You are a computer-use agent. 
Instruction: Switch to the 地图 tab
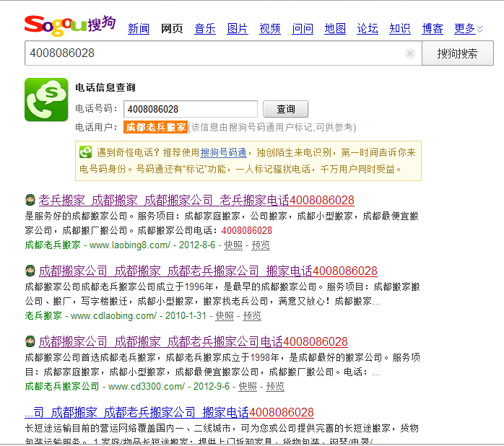[x=335, y=29]
